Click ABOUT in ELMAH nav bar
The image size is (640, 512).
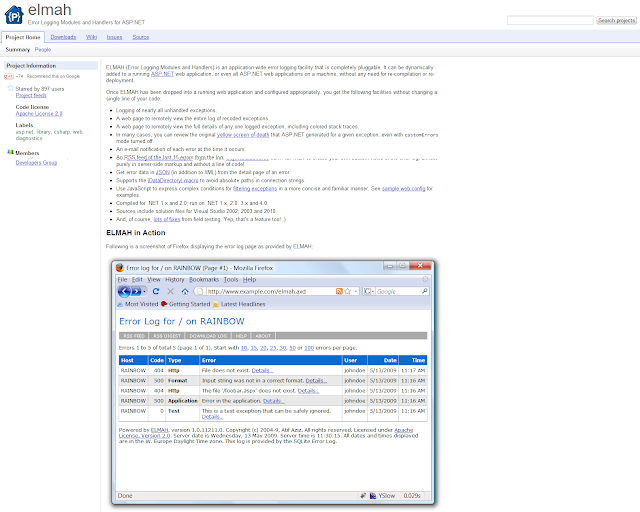click(263, 336)
